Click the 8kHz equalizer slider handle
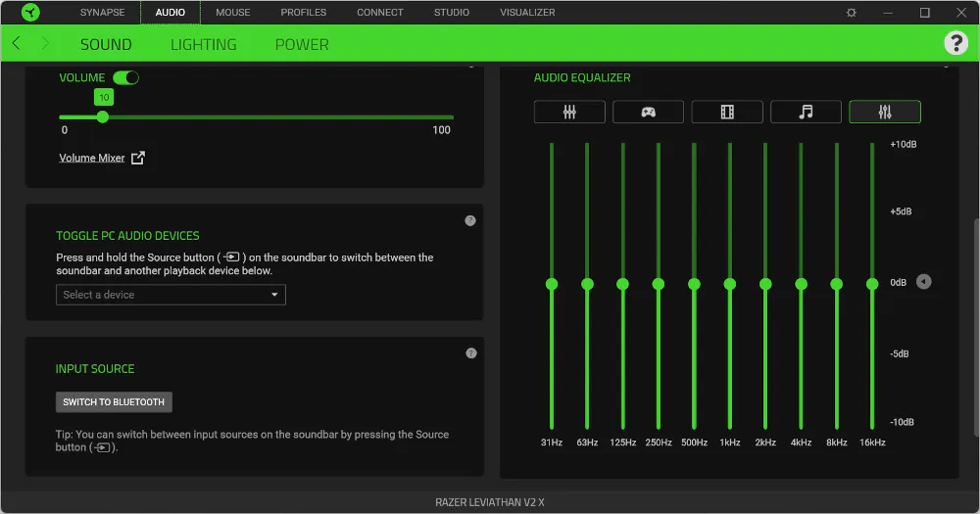 (836, 284)
